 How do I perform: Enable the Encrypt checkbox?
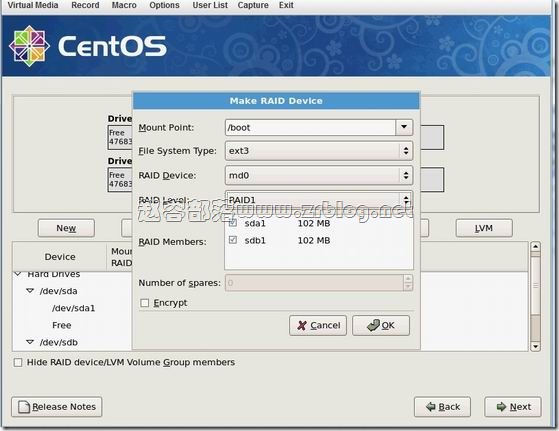[144, 303]
